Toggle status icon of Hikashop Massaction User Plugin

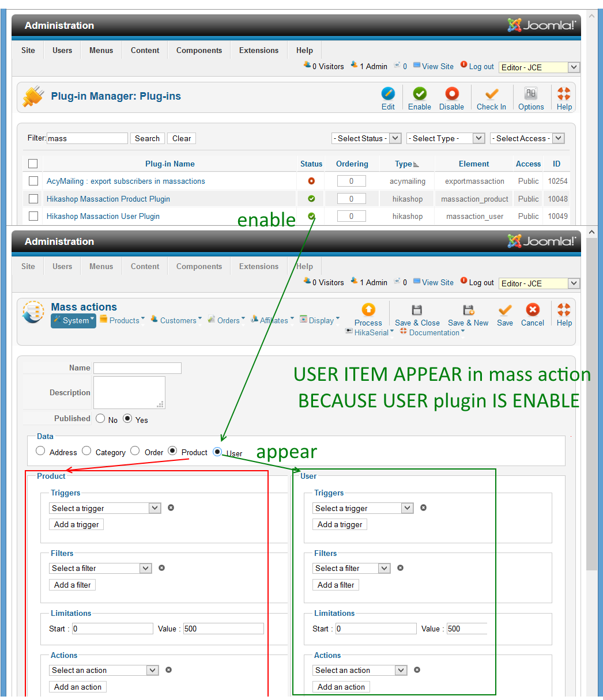click(311, 216)
